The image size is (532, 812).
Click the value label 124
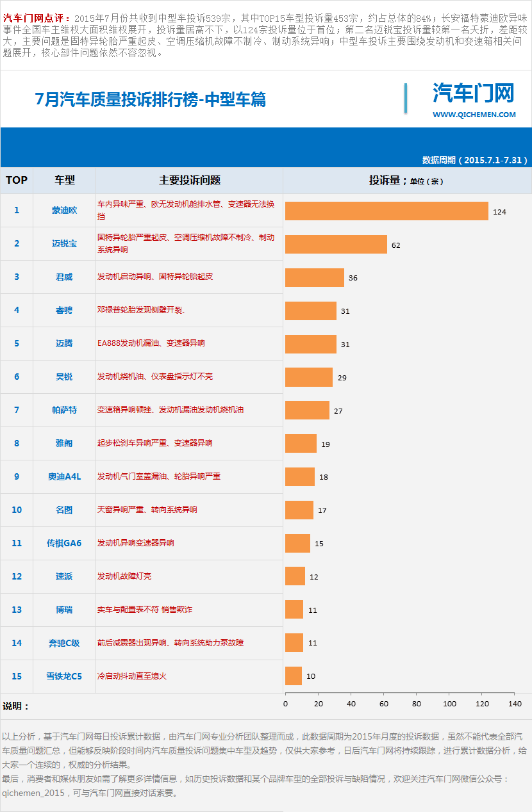[499, 211]
